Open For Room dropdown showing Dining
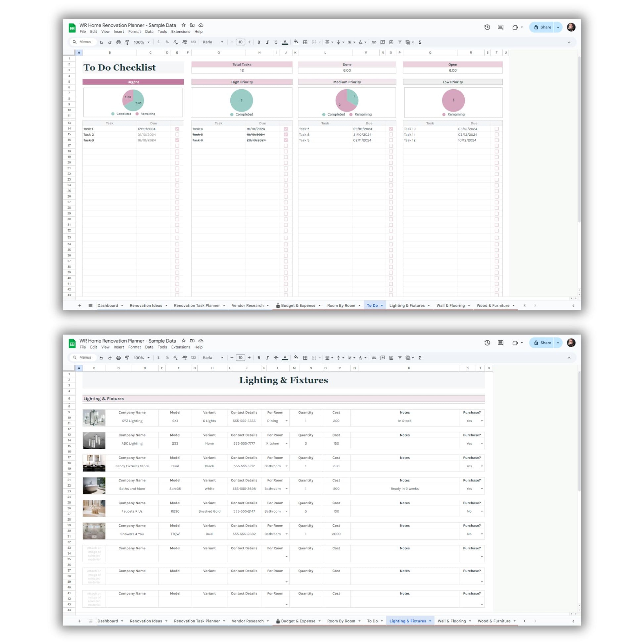 click(286, 421)
